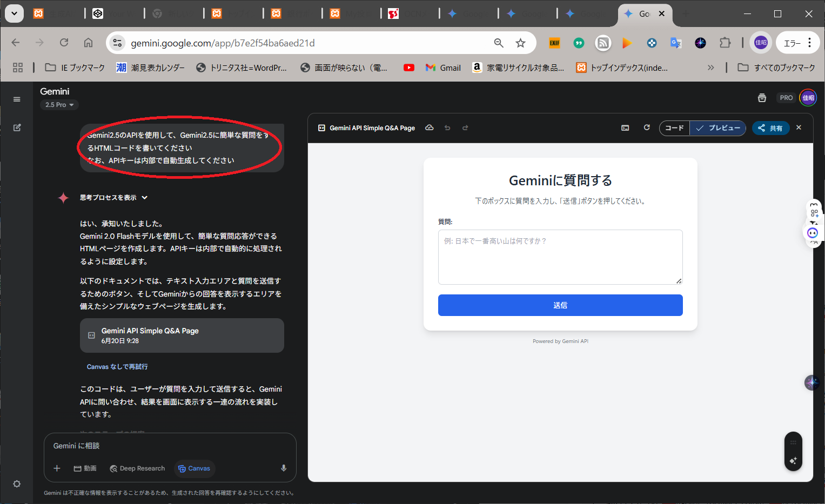Open the apps grid in the bookmarks bar
This screenshot has width=825, height=504.
tap(18, 68)
